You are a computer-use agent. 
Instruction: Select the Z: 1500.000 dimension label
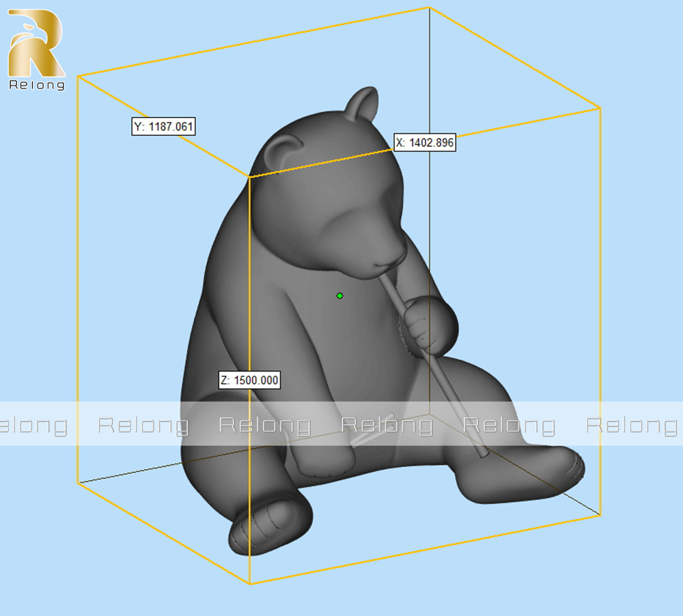tap(249, 380)
